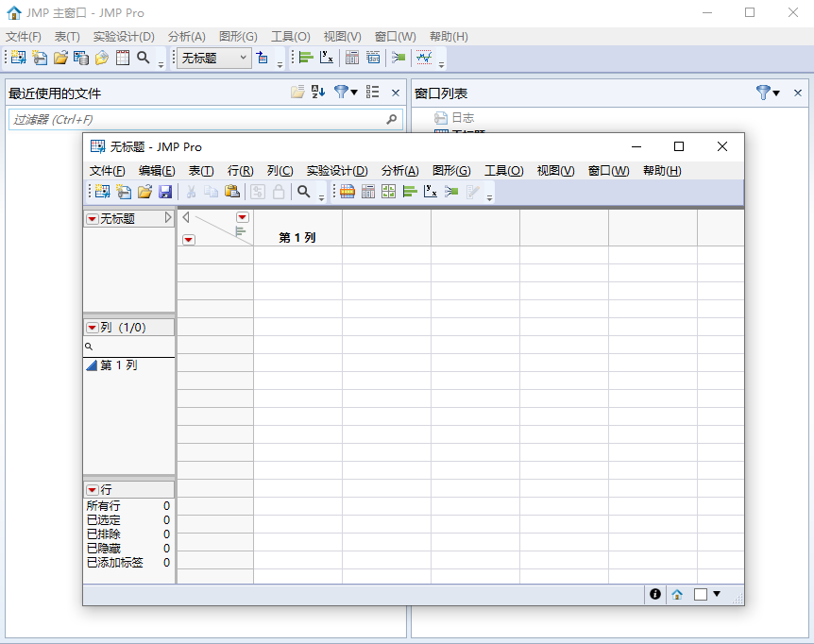Close the 最近使用的文件 panel
This screenshot has width=814, height=644.
tap(396, 93)
